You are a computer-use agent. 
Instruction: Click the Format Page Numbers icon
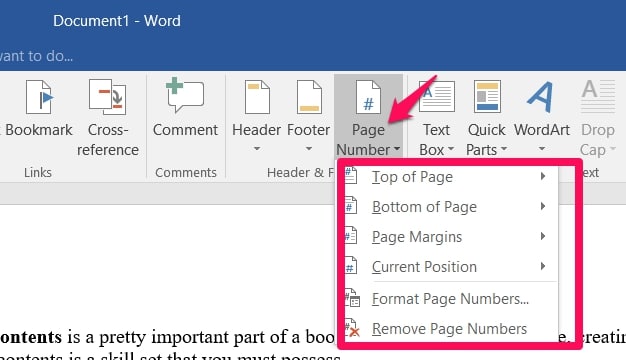point(352,298)
